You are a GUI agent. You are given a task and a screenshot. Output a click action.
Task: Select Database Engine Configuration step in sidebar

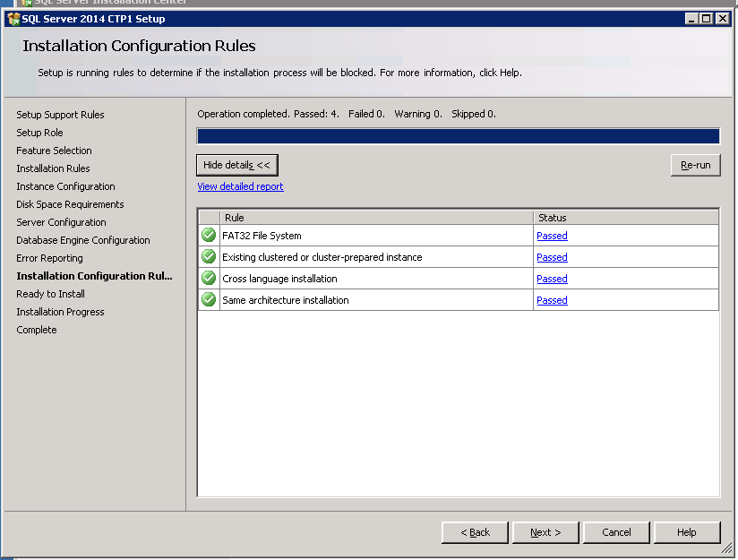[83, 240]
